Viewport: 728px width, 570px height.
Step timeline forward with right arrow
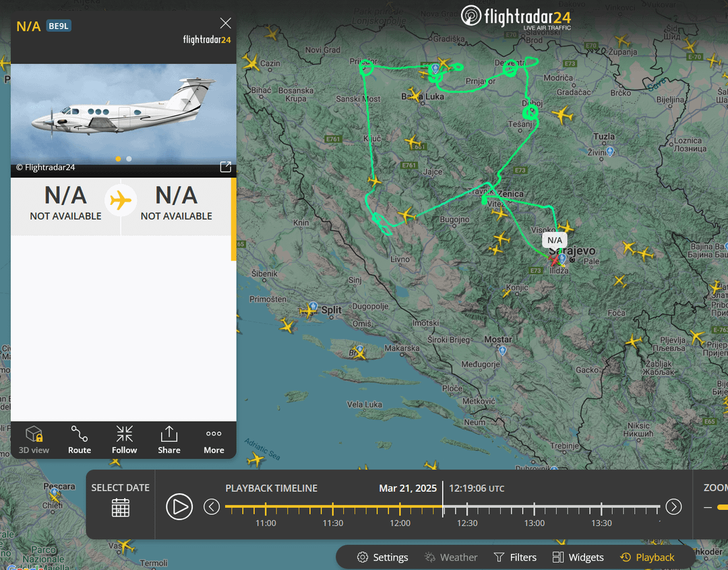pos(673,507)
